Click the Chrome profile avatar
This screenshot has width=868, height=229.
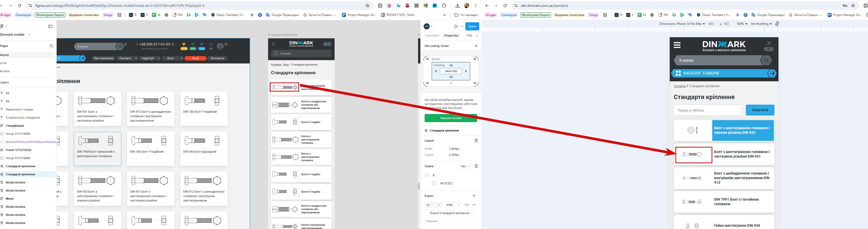tap(466, 6)
